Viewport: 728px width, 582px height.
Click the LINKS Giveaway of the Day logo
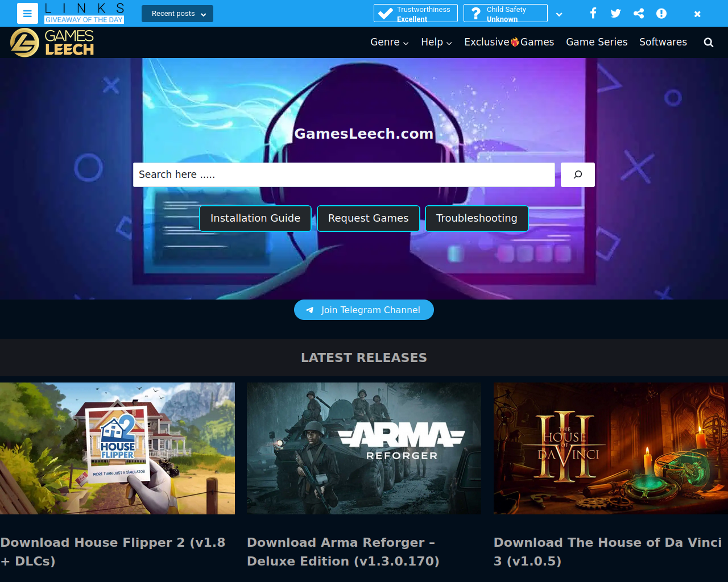[84, 13]
